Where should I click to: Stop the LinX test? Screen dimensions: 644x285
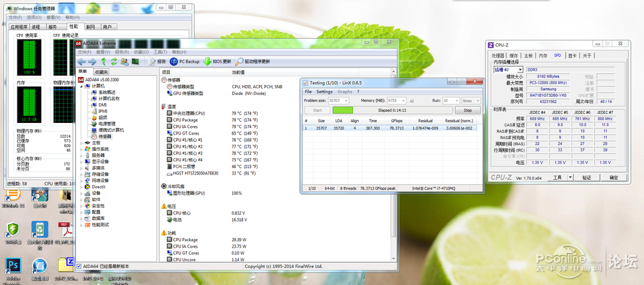pyautogui.click(x=468, y=110)
